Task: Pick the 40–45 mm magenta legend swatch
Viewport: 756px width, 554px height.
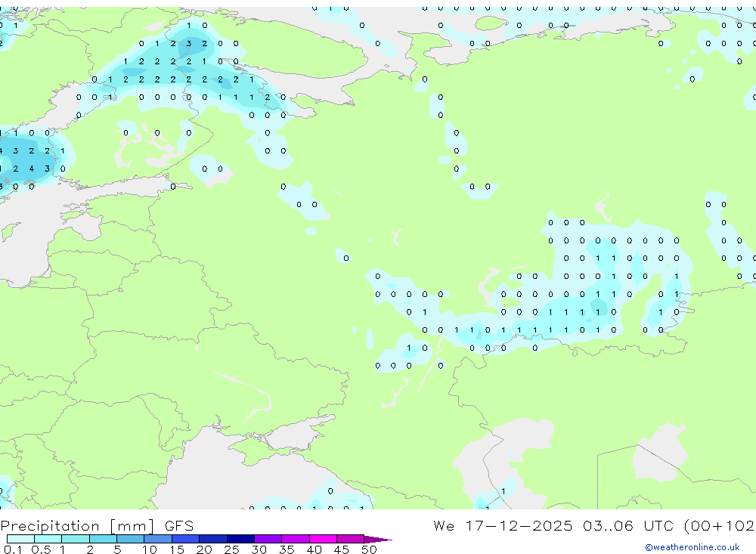Action: 323,539
